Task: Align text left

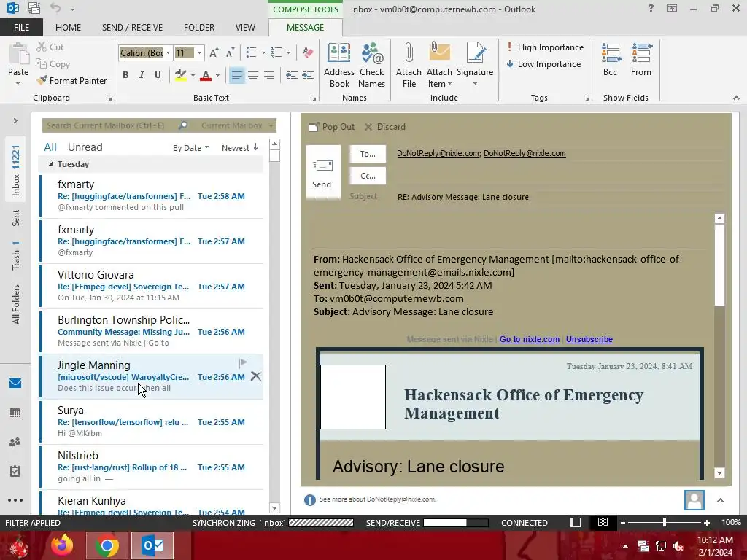Action: click(237, 75)
